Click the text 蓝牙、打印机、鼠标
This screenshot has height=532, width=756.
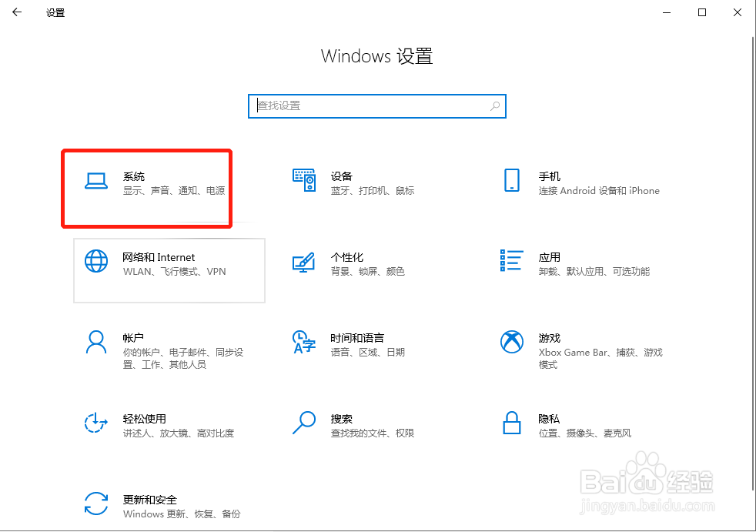(373, 190)
